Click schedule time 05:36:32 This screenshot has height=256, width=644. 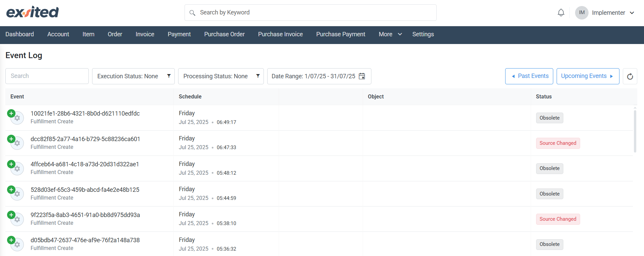tap(227, 249)
